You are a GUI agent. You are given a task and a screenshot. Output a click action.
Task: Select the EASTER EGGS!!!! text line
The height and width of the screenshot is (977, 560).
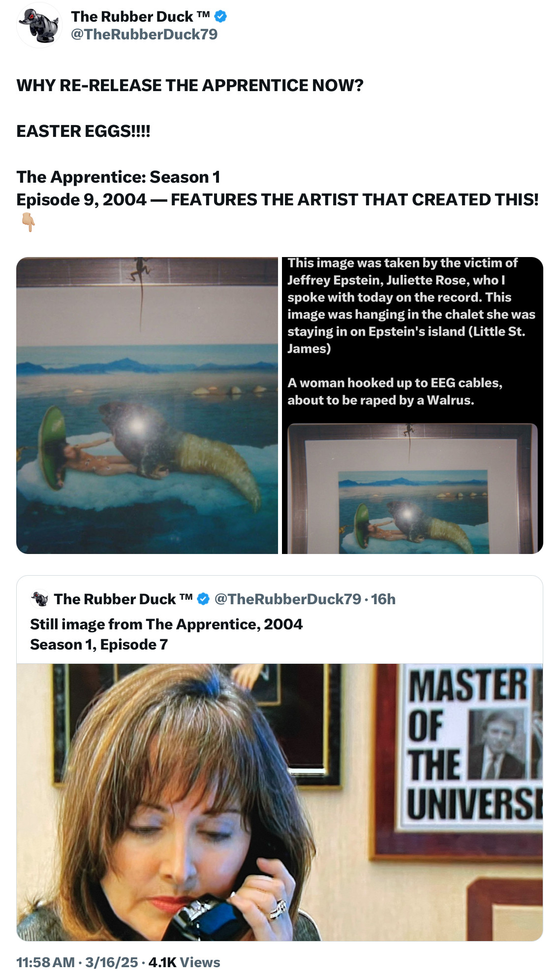pyautogui.click(x=83, y=131)
